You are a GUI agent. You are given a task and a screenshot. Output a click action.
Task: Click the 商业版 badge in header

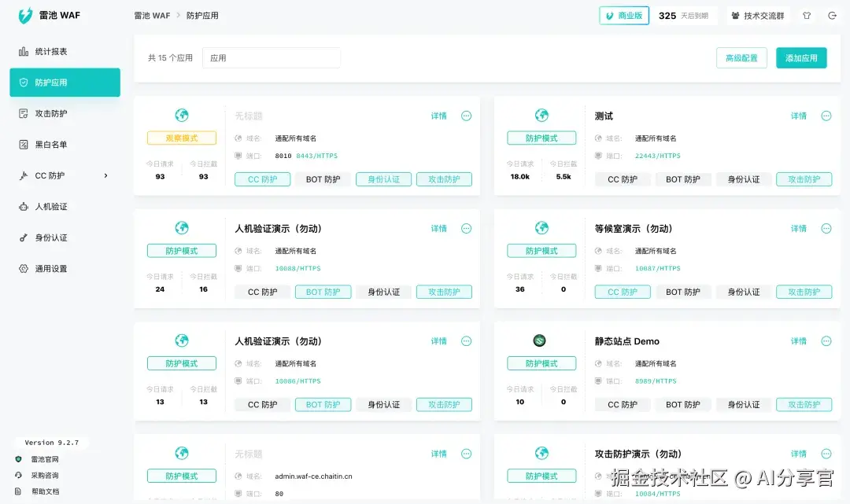tap(624, 16)
